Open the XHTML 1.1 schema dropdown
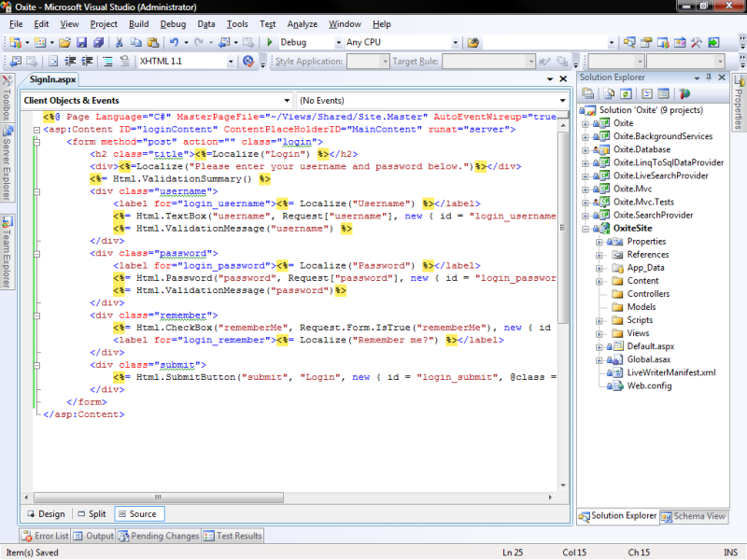This screenshot has height=560, width=747. [231, 62]
